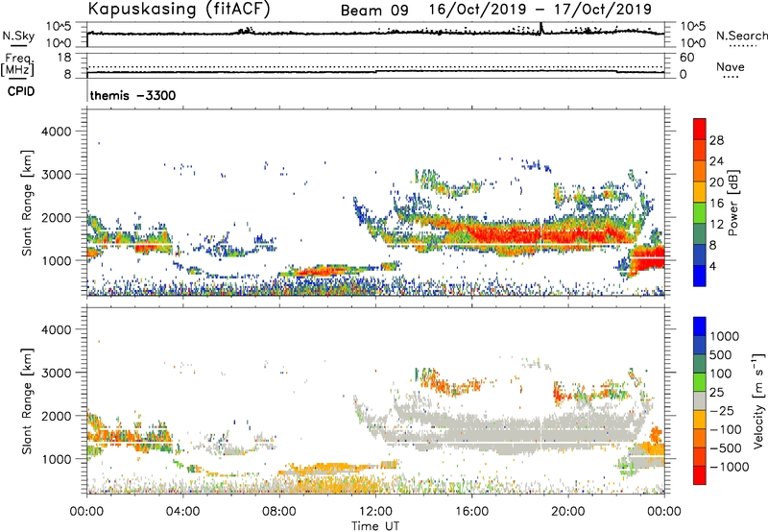
Task: Click the left '10^5' noise axis tick
Action: tap(59, 27)
